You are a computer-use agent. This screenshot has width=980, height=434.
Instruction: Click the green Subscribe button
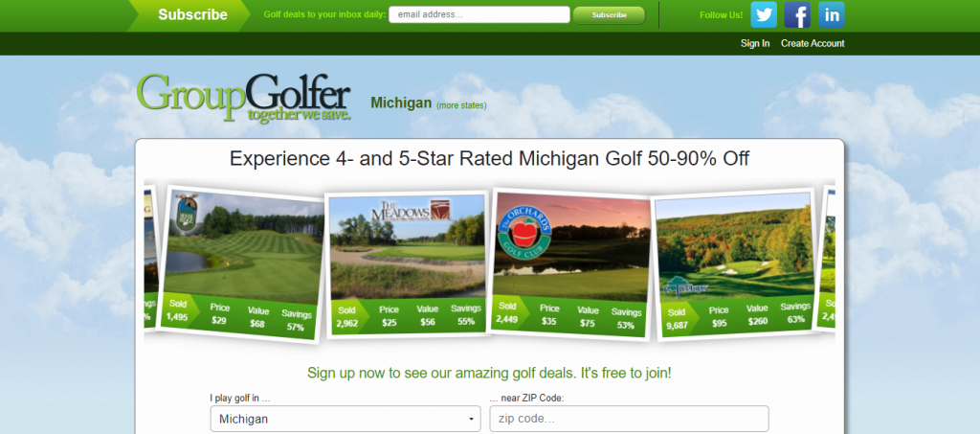coord(609,15)
